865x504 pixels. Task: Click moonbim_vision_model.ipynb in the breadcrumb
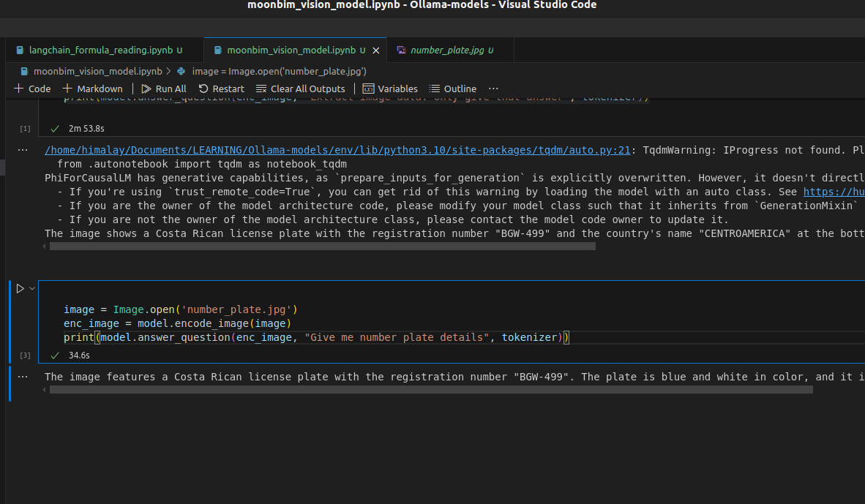[97, 71]
